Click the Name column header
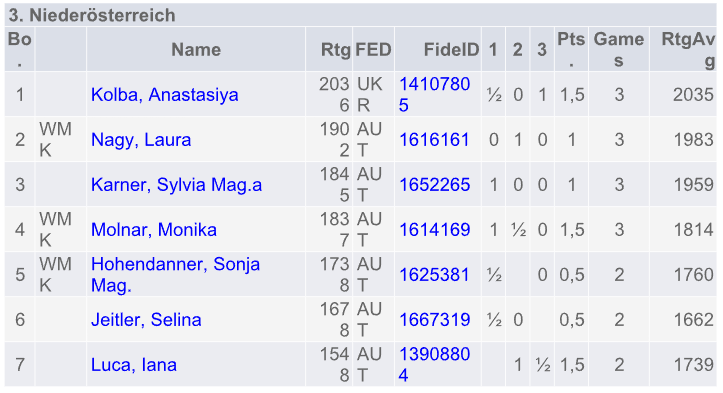The height and width of the screenshot is (393, 723). [x=196, y=49]
